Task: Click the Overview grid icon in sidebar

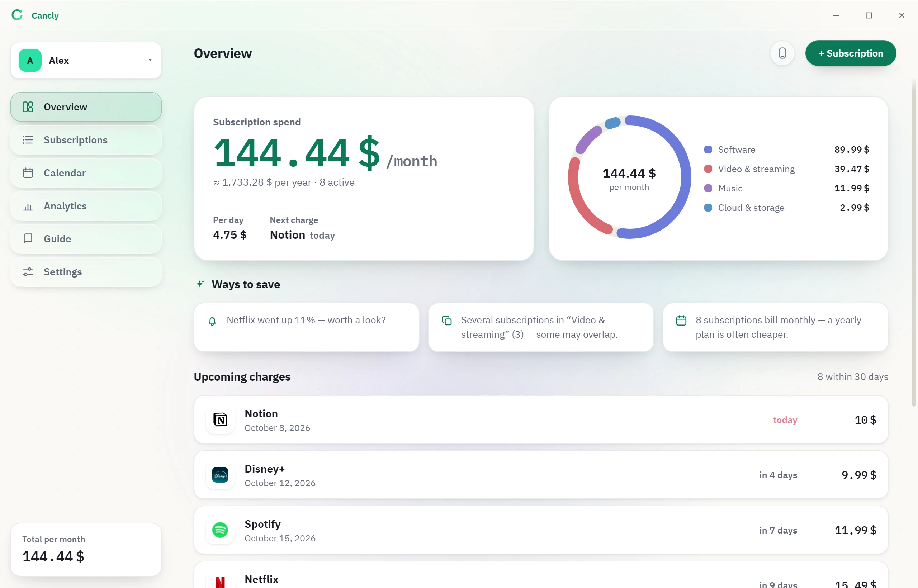Action: coord(28,107)
